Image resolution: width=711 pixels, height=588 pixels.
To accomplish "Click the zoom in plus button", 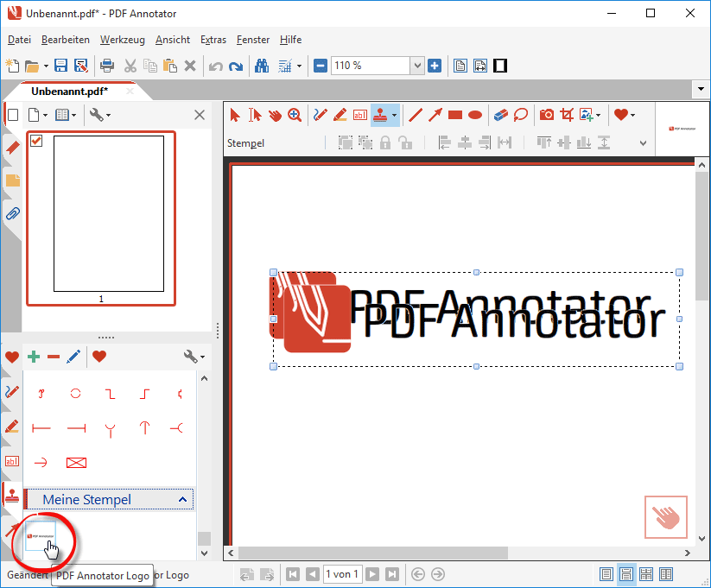I will point(435,66).
